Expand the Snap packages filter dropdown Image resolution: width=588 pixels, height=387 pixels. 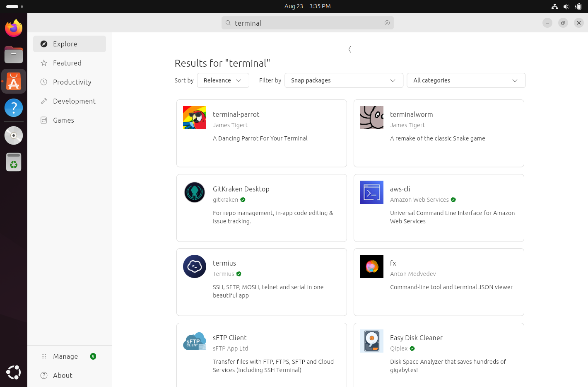tap(343, 80)
